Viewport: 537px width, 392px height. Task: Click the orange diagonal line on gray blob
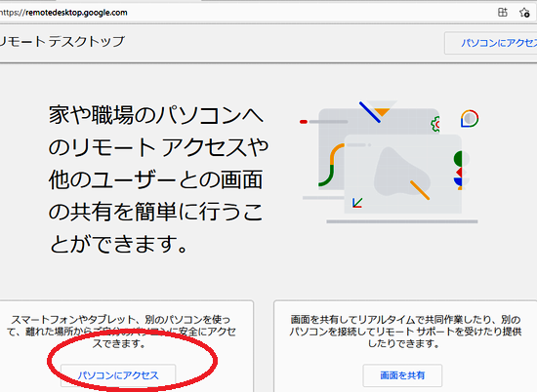tap(420, 190)
